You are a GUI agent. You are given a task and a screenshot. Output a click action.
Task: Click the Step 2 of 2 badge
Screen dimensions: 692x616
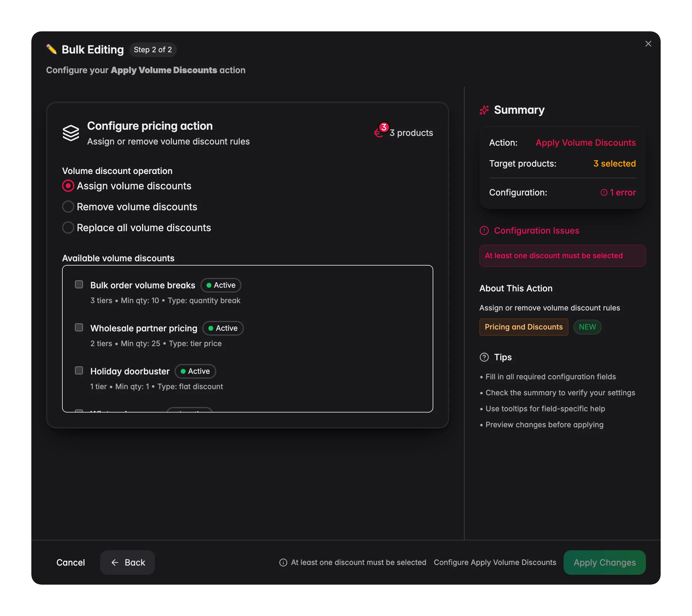(x=153, y=50)
